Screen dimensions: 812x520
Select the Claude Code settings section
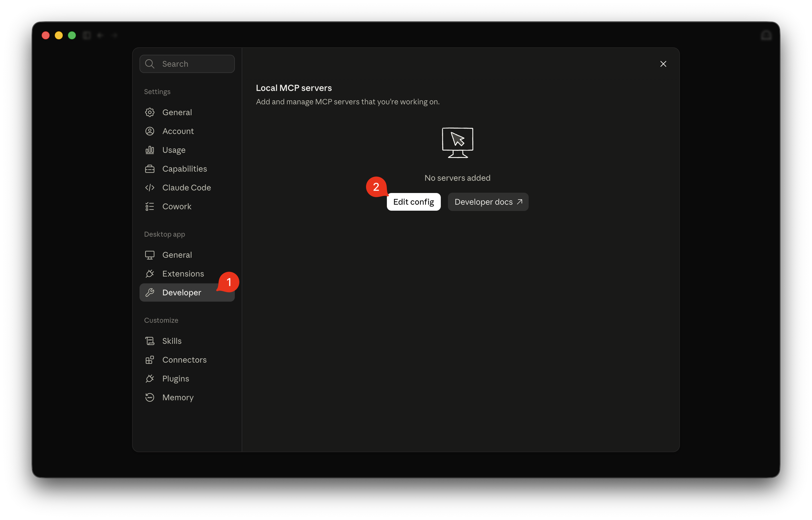click(x=187, y=187)
